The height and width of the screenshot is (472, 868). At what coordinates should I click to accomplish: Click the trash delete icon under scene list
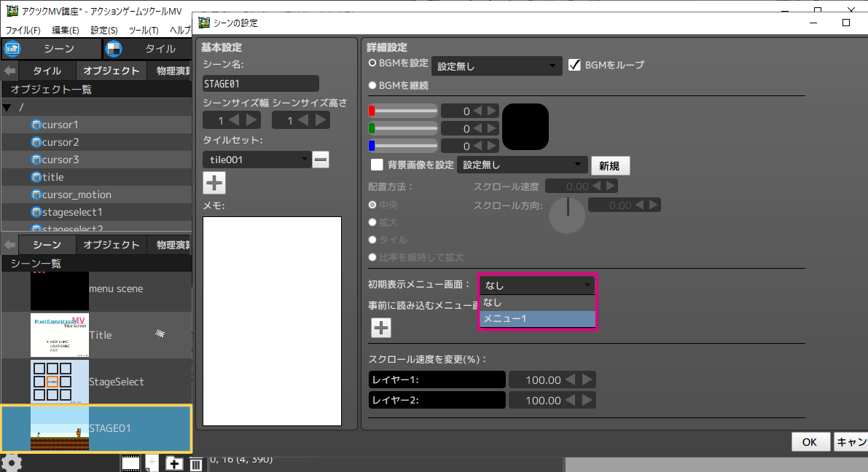pos(196,463)
